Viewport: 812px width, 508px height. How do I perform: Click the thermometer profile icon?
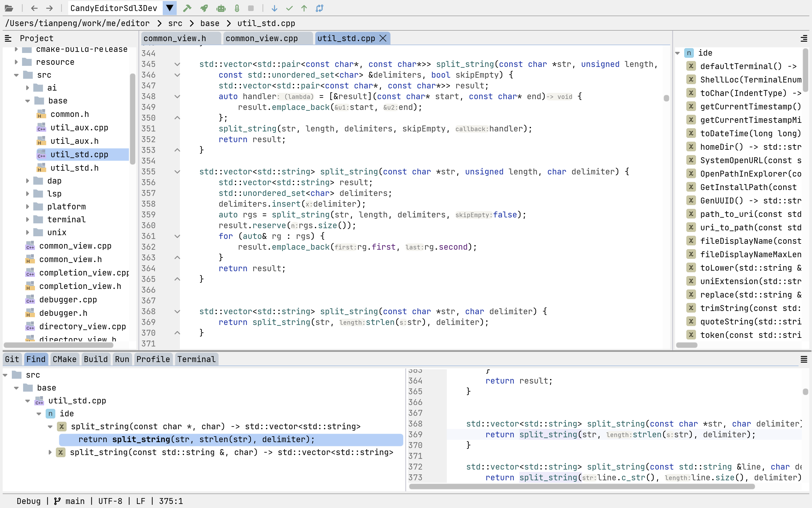click(x=237, y=8)
